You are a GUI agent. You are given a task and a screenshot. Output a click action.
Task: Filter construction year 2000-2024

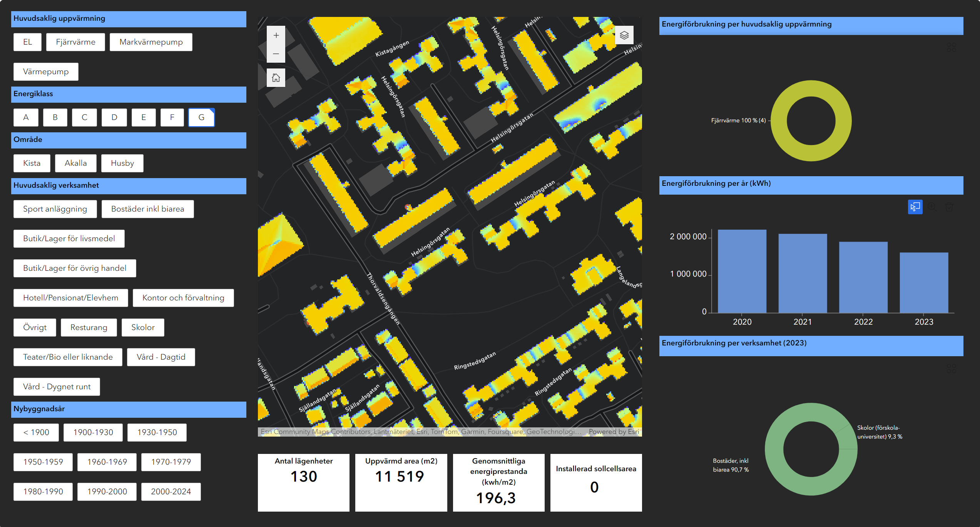point(171,492)
